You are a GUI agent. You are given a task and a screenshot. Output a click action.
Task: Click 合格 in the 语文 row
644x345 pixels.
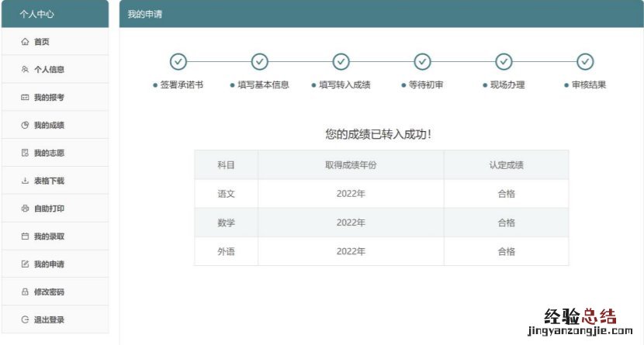(507, 194)
